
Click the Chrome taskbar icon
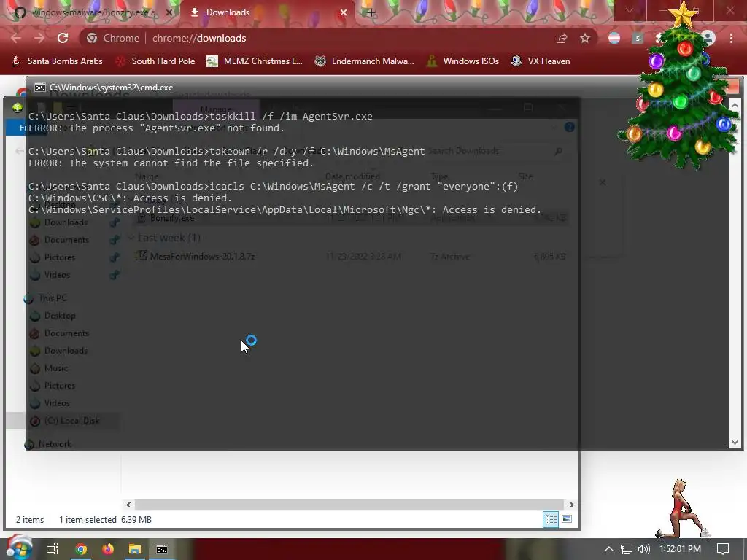tap(81, 549)
